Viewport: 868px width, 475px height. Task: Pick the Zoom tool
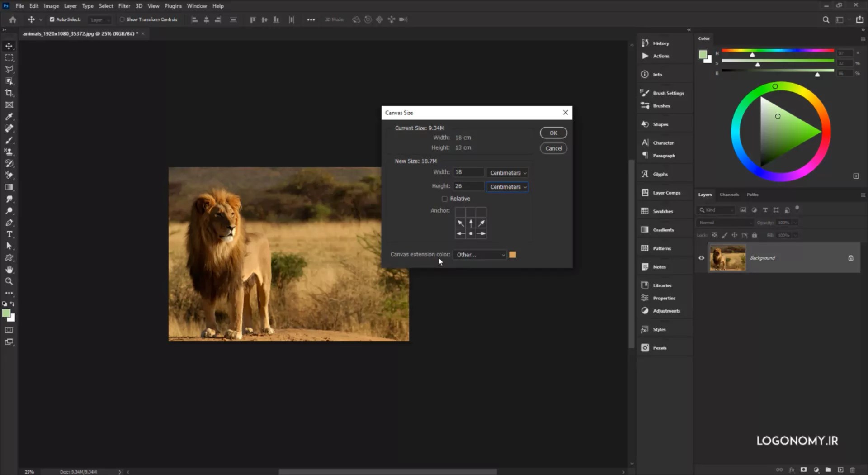coord(9,281)
